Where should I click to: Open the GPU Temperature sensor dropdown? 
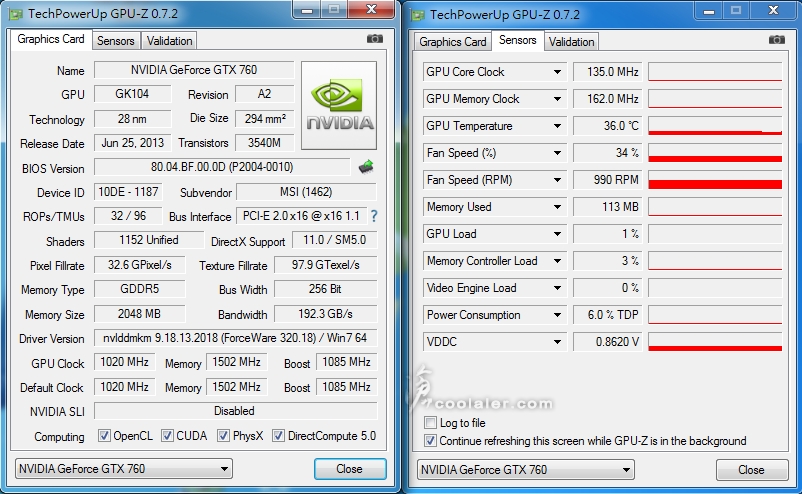click(x=558, y=126)
